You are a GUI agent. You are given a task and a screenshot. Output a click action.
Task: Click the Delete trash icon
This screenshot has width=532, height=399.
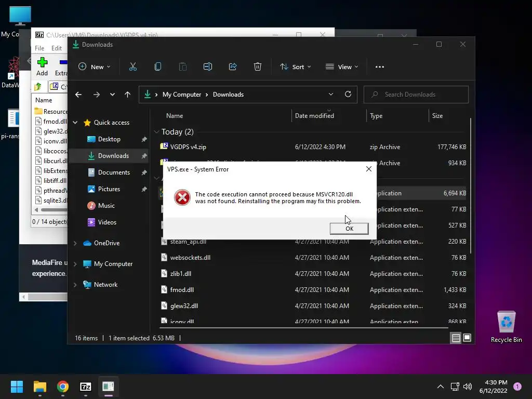[258, 67]
